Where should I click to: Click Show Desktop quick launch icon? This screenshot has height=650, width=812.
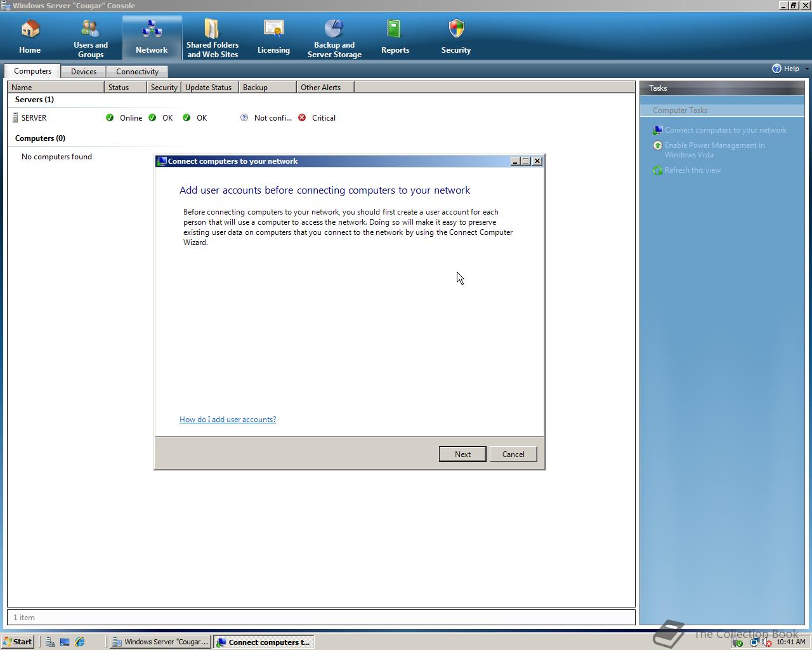point(65,642)
